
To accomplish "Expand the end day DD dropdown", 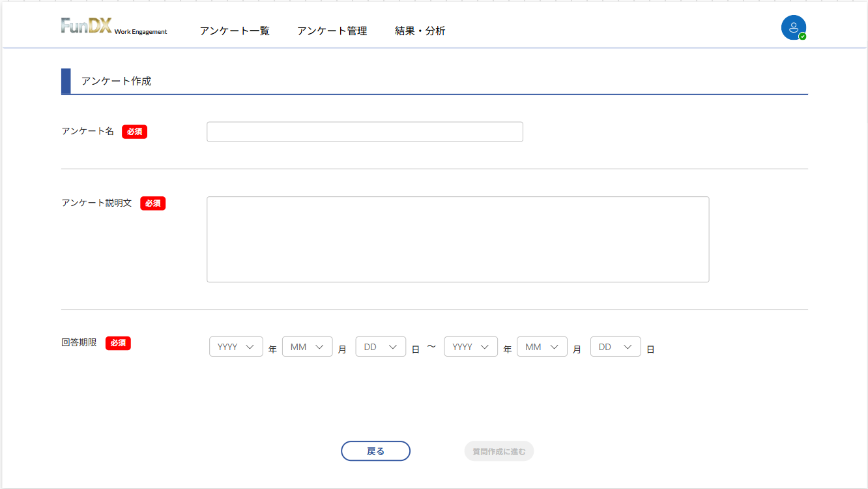I will point(615,347).
